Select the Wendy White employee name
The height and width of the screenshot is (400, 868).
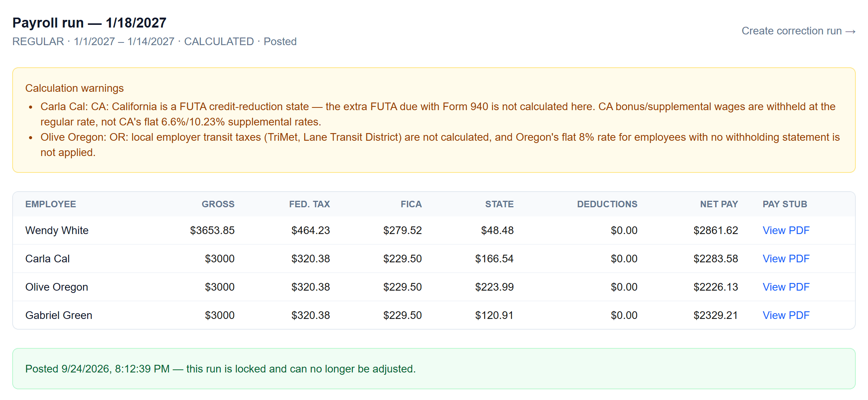[57, 230]
